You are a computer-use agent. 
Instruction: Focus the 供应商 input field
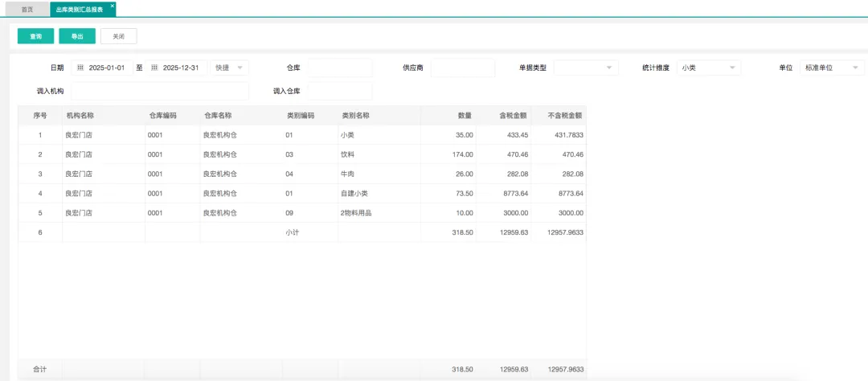[462, 68]
